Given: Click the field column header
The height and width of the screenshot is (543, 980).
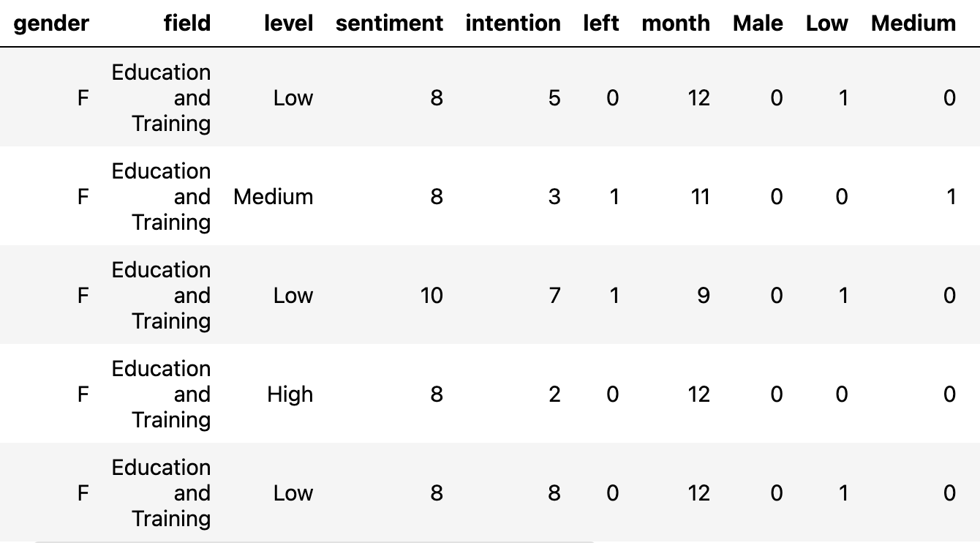Looking at the screenshot, I should pyautogui.click(x=187, y=23).
